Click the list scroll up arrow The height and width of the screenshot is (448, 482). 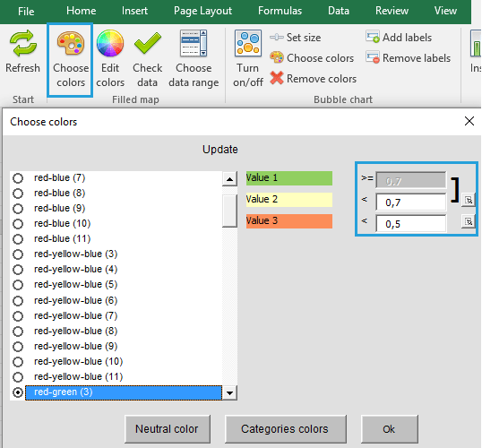pyautogui.click(x=229, y=179)
